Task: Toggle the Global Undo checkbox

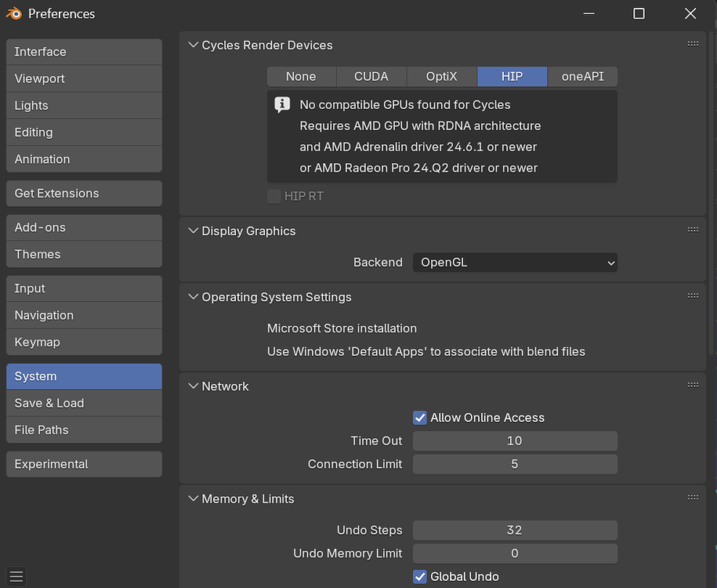Action: pyautogui.click(x=420, y=577)
